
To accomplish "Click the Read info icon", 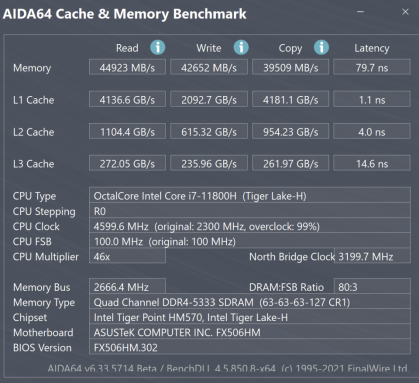I will pos(158,47).
